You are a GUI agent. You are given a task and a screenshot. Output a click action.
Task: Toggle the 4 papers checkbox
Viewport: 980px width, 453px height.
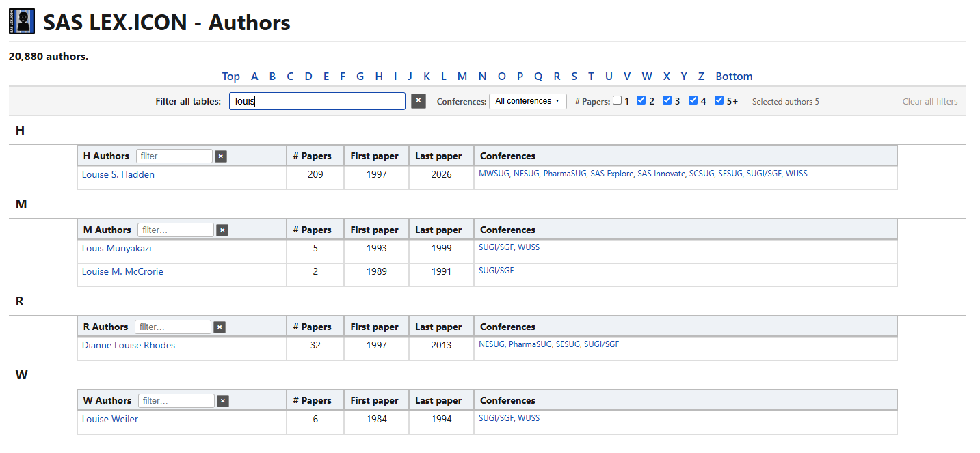click(693, 100)
